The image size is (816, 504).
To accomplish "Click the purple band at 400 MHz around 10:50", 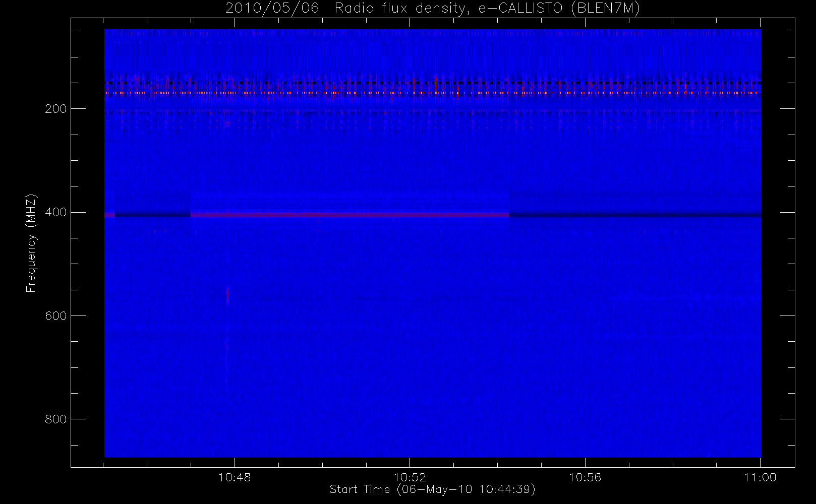I will [x=349, y=215].
